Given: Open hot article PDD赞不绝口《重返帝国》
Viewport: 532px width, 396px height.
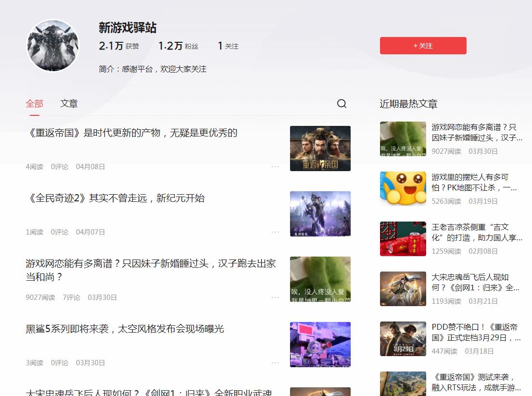Looking at the screenshot, I should (476, 332).
